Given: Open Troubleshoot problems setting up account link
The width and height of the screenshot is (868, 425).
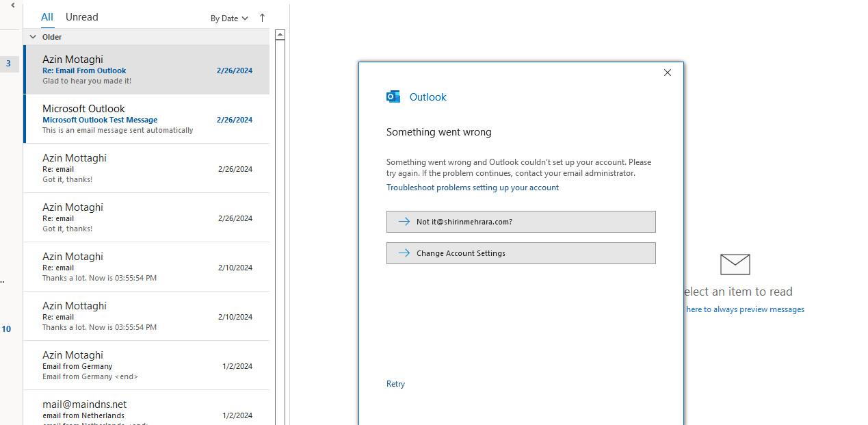Looking at the screenshot, I should tap(472, 188).
